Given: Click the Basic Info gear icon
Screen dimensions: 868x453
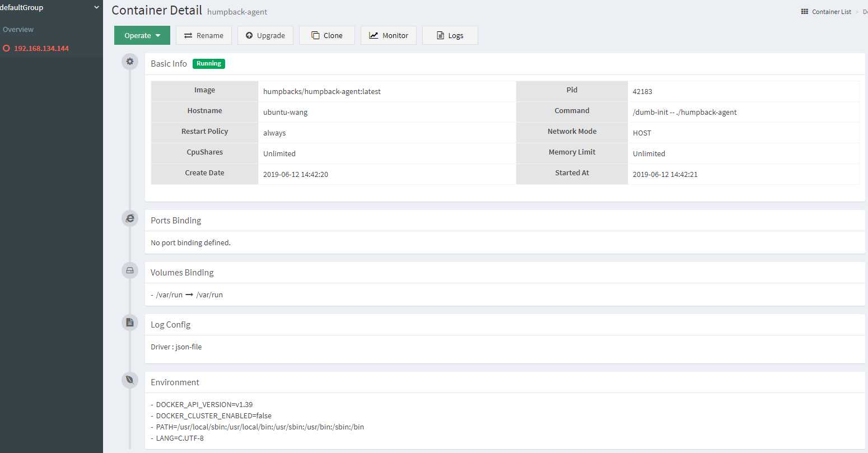Looking at the screenshot, I should (x=130, y=62).
